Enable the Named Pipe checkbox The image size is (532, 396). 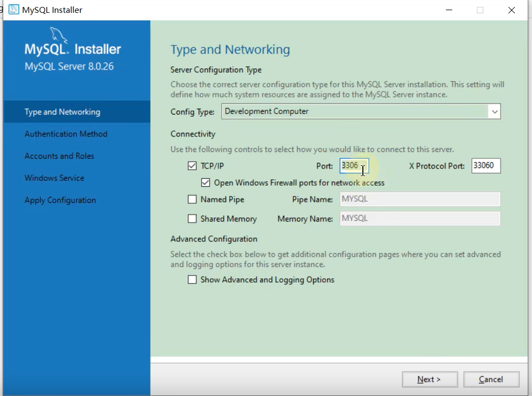pos(192,199)
